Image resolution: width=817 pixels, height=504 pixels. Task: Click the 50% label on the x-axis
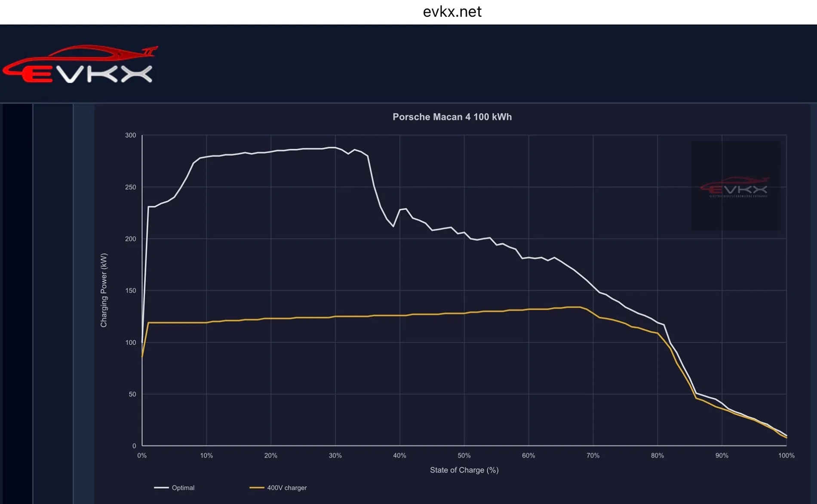click(x=464, y=455)
